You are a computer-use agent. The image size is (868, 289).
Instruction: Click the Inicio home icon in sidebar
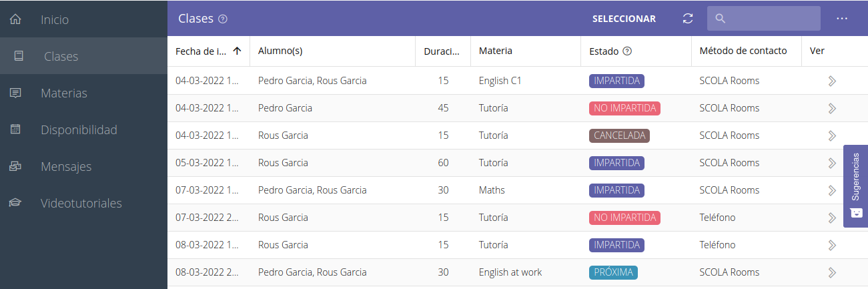click(16, 20)
